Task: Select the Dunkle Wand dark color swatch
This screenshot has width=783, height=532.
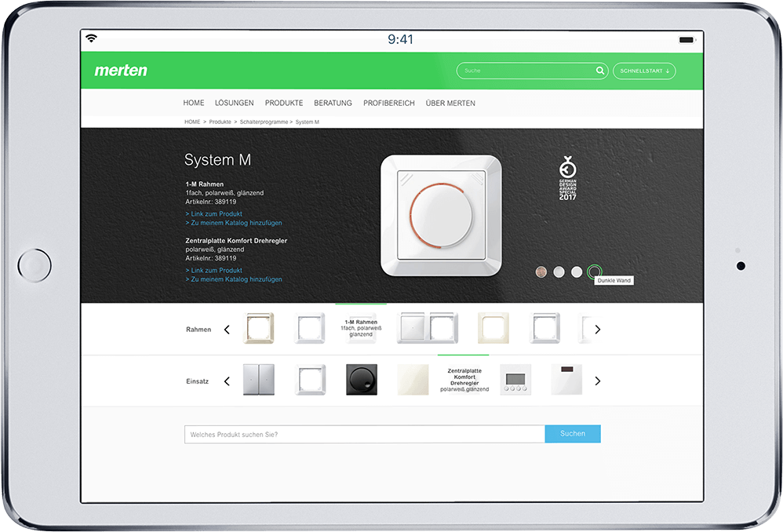Action: coord(594,271)
